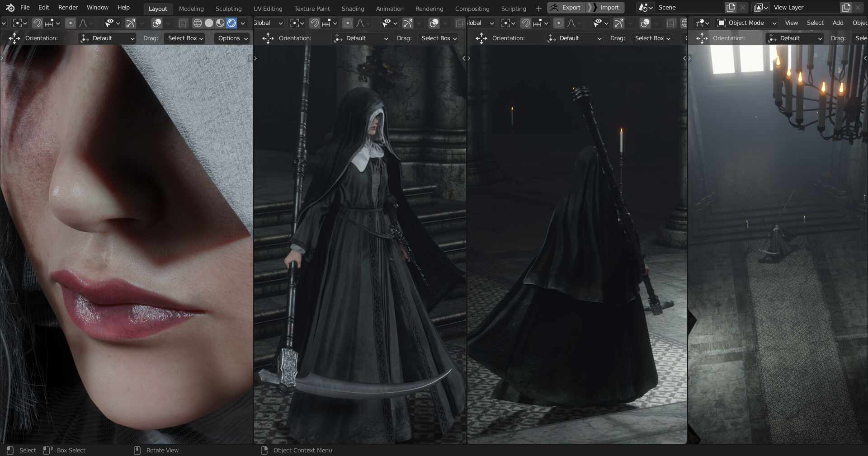Open snapping elements in the first viewport header
The height and width of the screenshot is (456, 868).
tap(52, 23)
